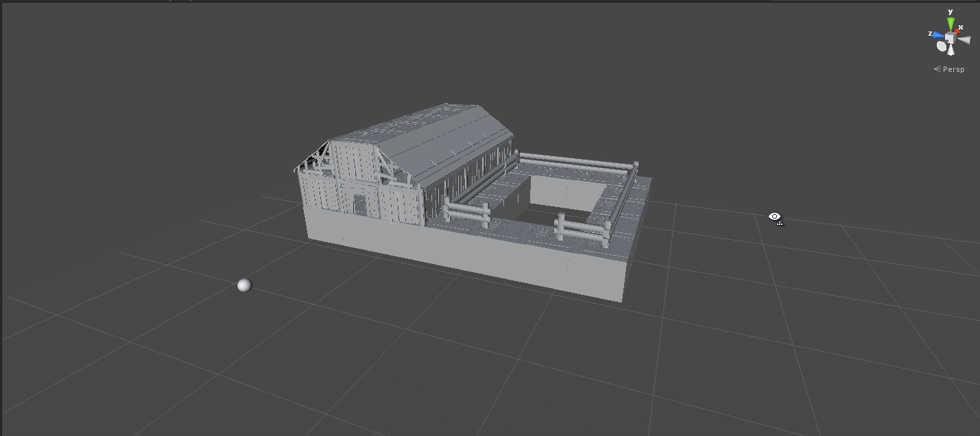Select the wooden truss frame at barn's left

click(313, 161)
